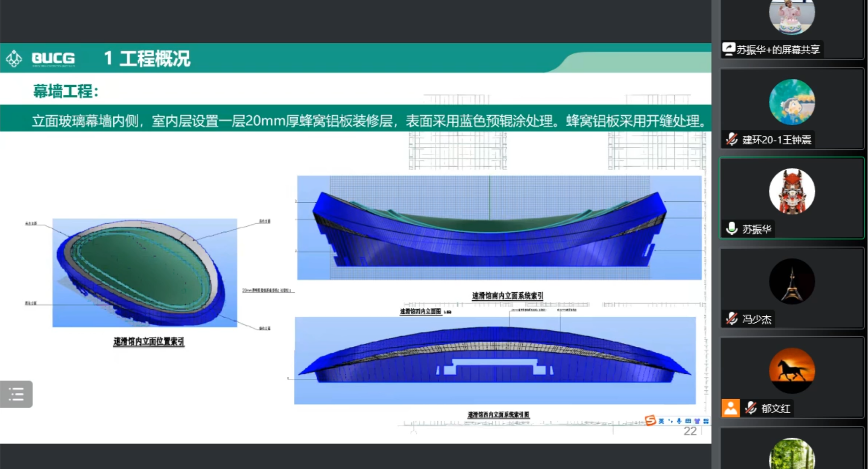The image size is (868, 469).
Task: Click the muted mic icon for 郁文红
Action: [x=751, y=408]
